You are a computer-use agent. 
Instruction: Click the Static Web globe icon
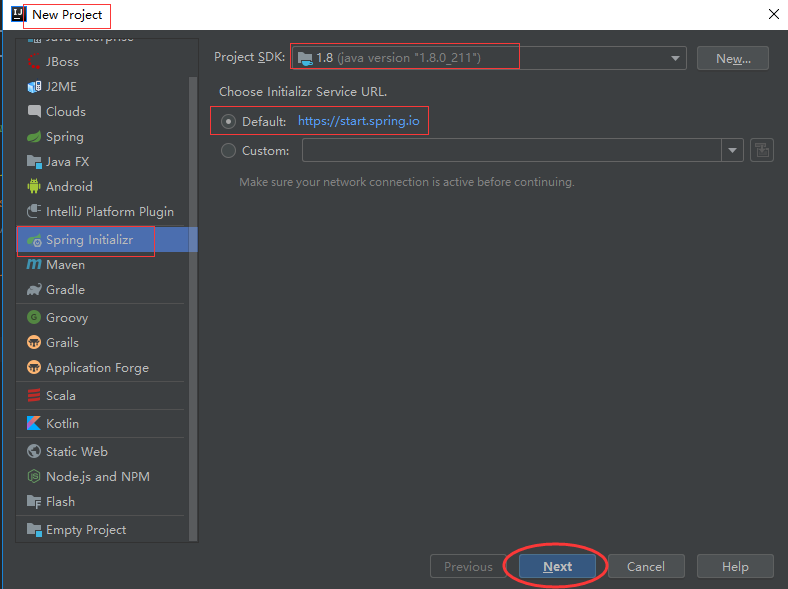point(34,451)
